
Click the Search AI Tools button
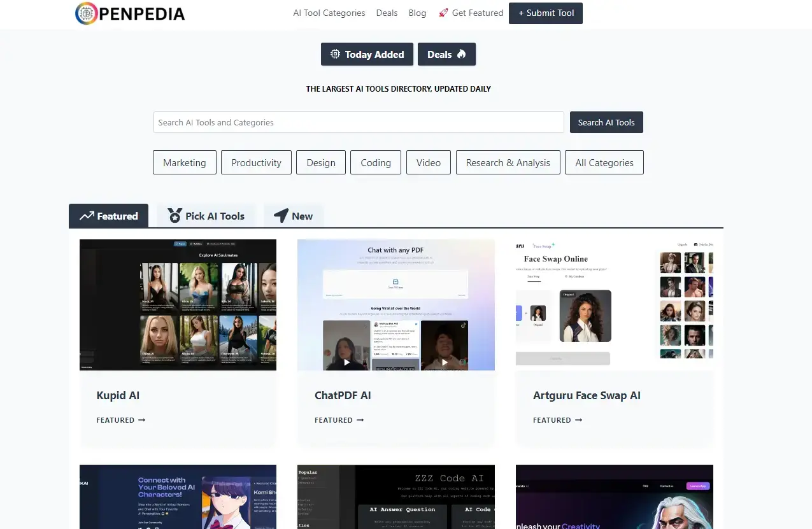point(606,122)
